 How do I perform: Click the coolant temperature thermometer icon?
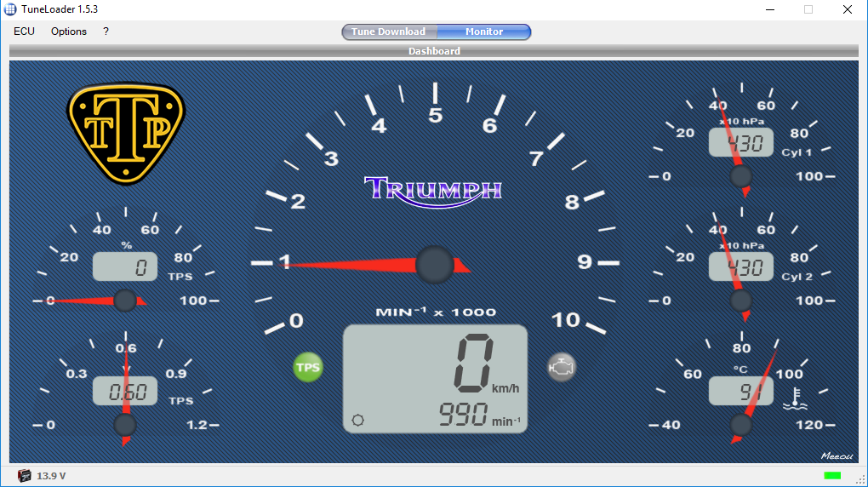coord(793,396)
